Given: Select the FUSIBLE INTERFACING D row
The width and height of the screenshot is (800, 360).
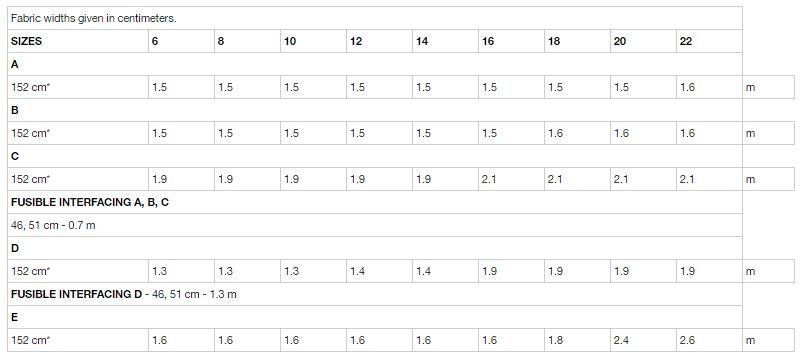Looking at the screenshot, I should point(375,294).
